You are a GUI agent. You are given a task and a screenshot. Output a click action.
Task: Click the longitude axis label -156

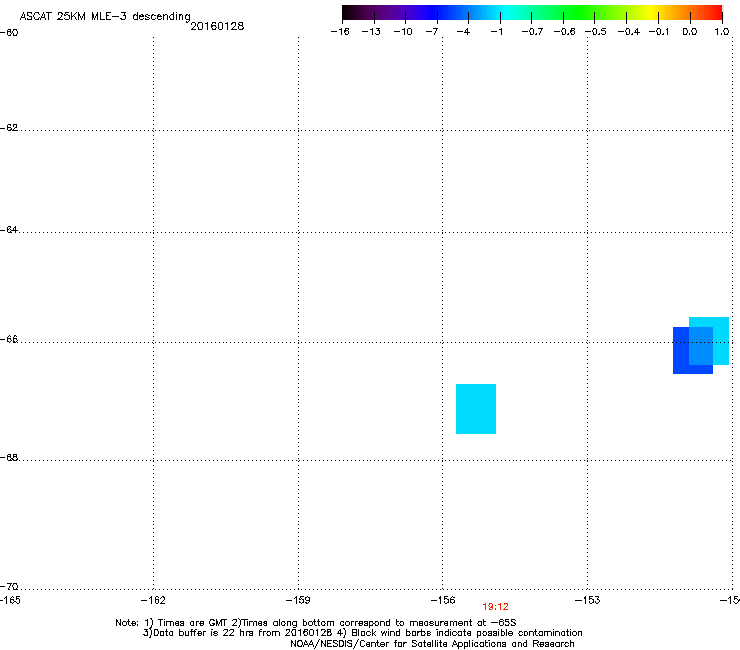443,600
